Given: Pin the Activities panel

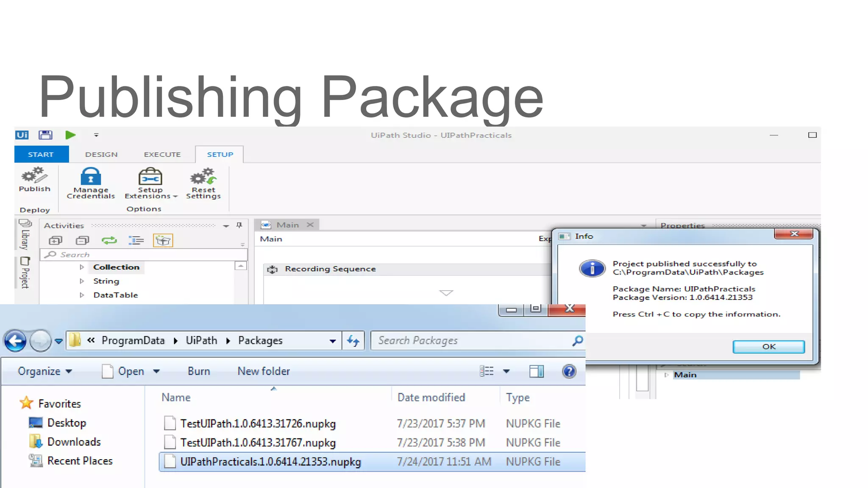Looking at the screenshot, I should pyautogui.click(x=239, y=225).
